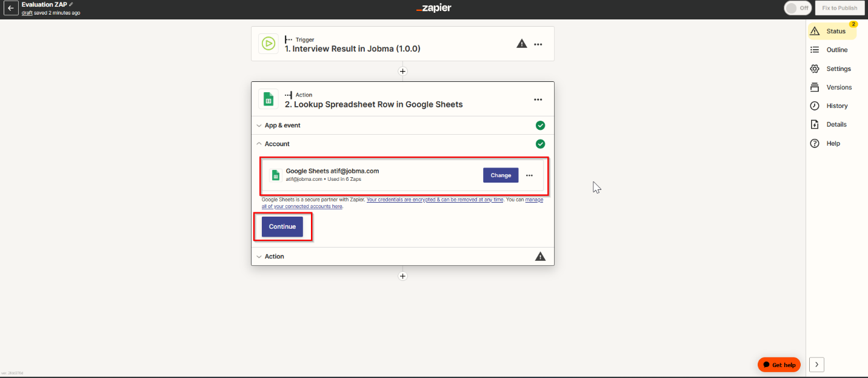Image resolution: width=868 pixels, height=378 pixels.
Task: Open History in the right sidebar
Action: 829,106
